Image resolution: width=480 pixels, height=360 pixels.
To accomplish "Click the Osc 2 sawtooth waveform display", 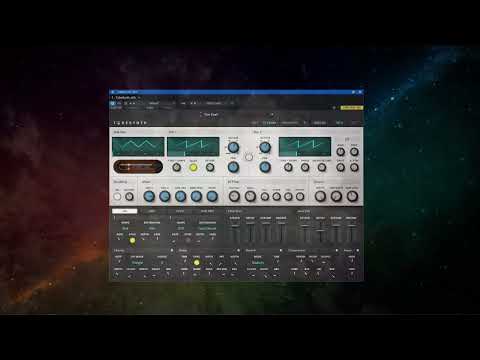I will [305, 146].
